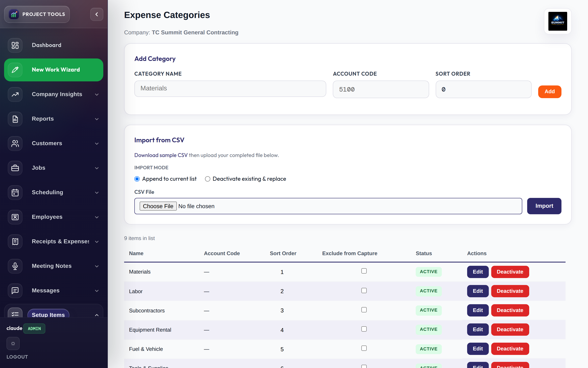This screenshot has width=588, height=368.
Task: Expand the Company Insights chevron
Action: (97, 94)
